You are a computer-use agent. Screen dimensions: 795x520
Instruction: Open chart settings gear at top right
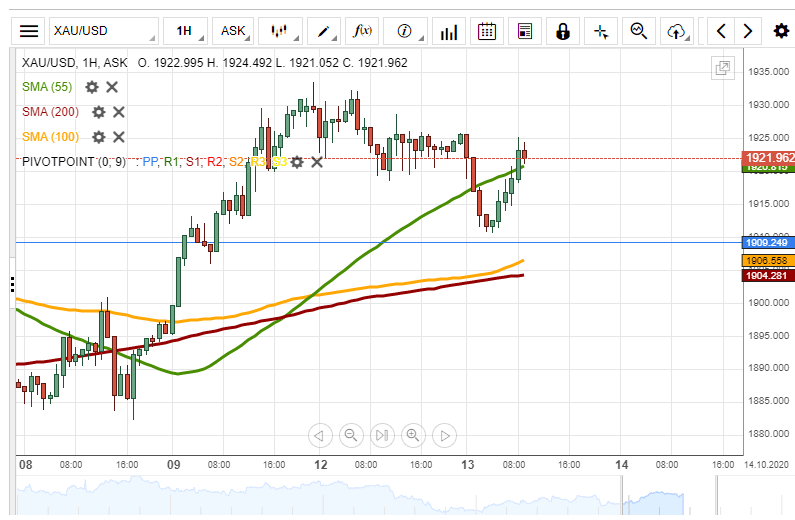click(x=781, y=31)
